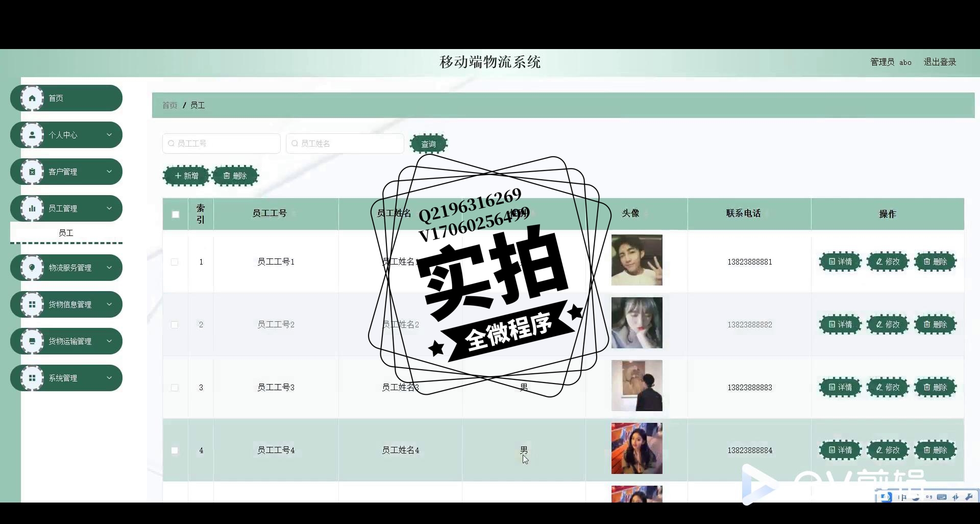Click phone number 13823888881
The image size is (980, 524).
(x=750, y=262)
